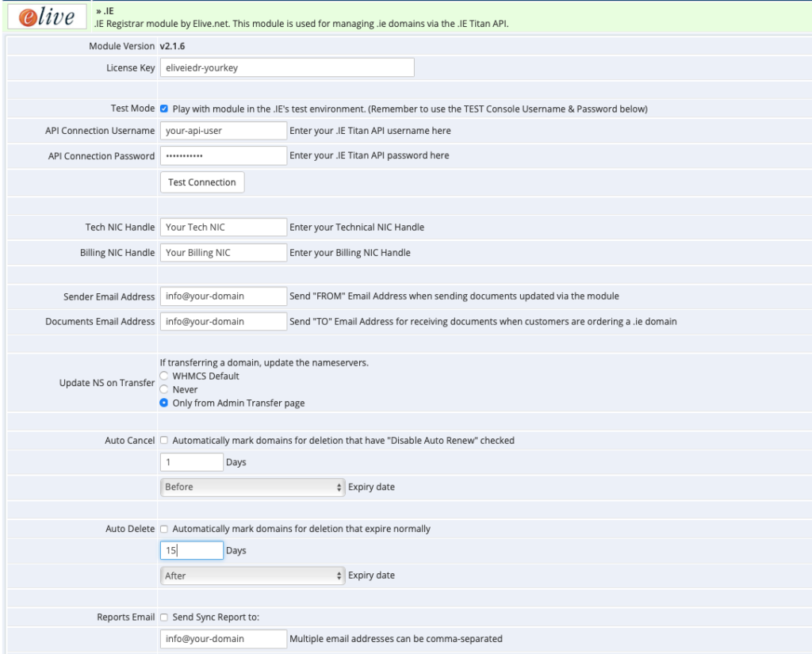Viewport: 812px width, 654px height.
Task: Select the Never radio option
Action: tap(164, 389)
